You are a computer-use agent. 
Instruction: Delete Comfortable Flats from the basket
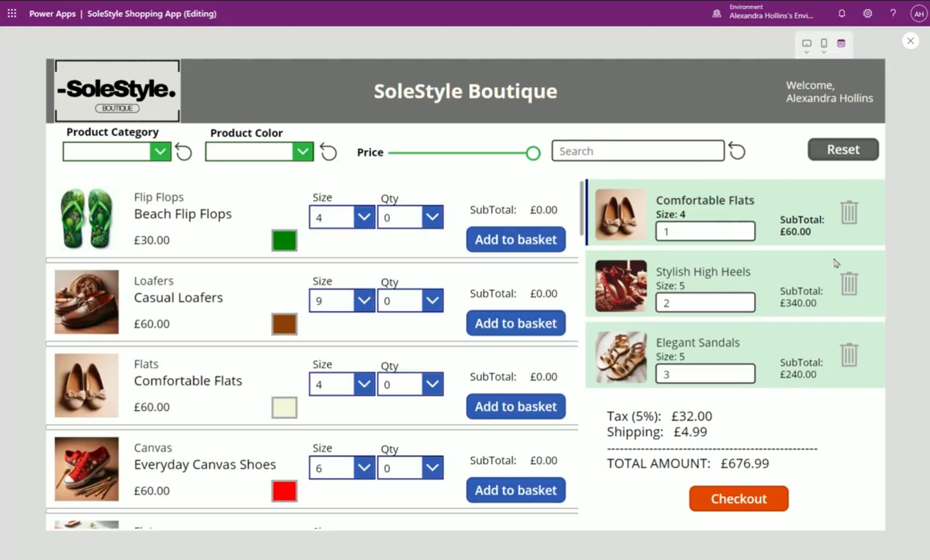[849, 212]
